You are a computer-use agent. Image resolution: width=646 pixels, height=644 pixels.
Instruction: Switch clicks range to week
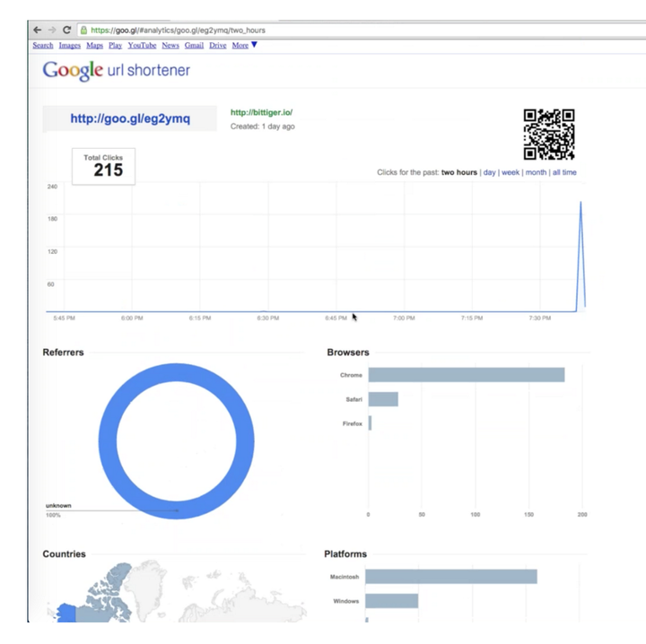coord(510,172)
